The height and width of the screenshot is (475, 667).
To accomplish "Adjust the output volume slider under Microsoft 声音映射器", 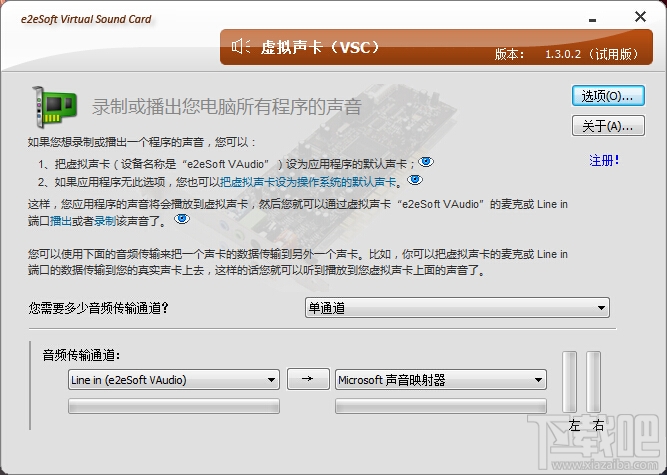I will (441, 406).
